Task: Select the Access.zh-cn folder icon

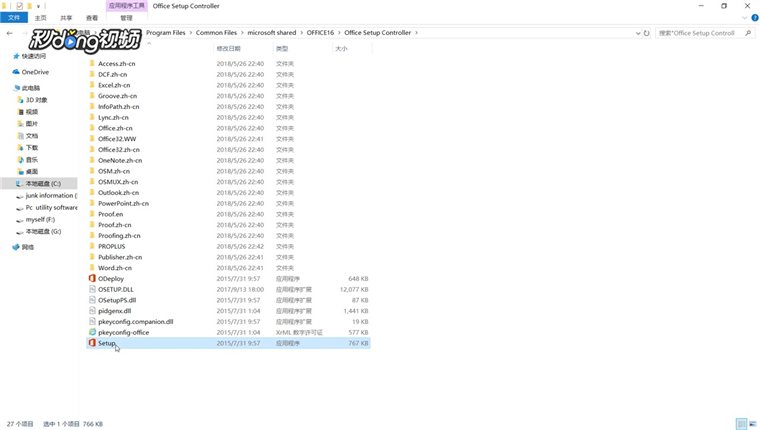Action: click(92, 64)
